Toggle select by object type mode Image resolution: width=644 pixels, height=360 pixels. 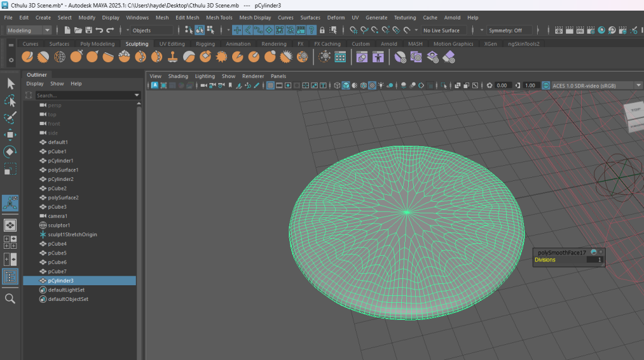point(199,30)
